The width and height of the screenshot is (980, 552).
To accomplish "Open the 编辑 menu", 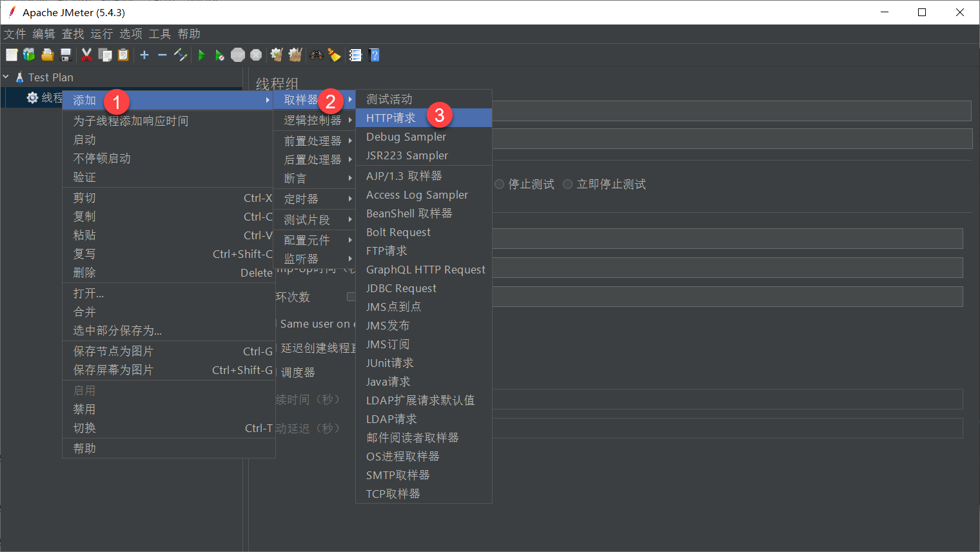I will [x=44, y=34].
